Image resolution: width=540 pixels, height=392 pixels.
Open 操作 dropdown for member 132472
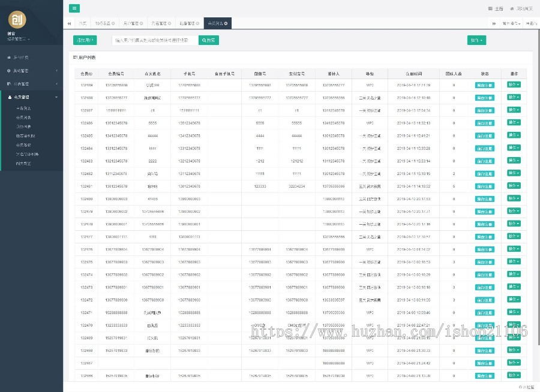click(x=514, y=300)
